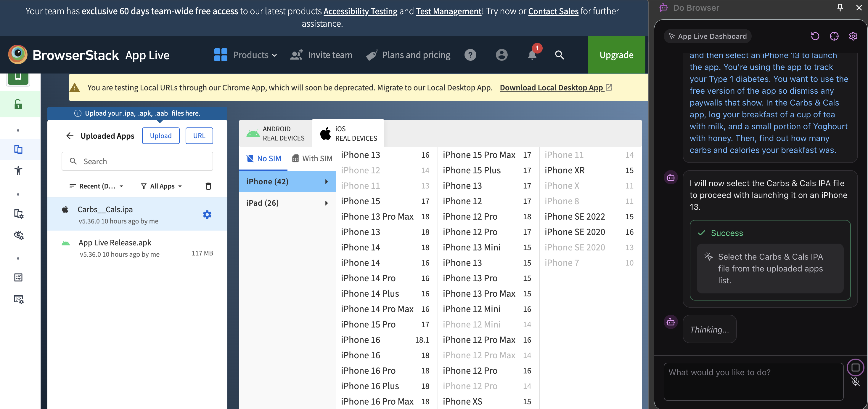This screenshot has width=868, height=409.
Task: Open the search magnifier in header
Action: click(559, 55)
